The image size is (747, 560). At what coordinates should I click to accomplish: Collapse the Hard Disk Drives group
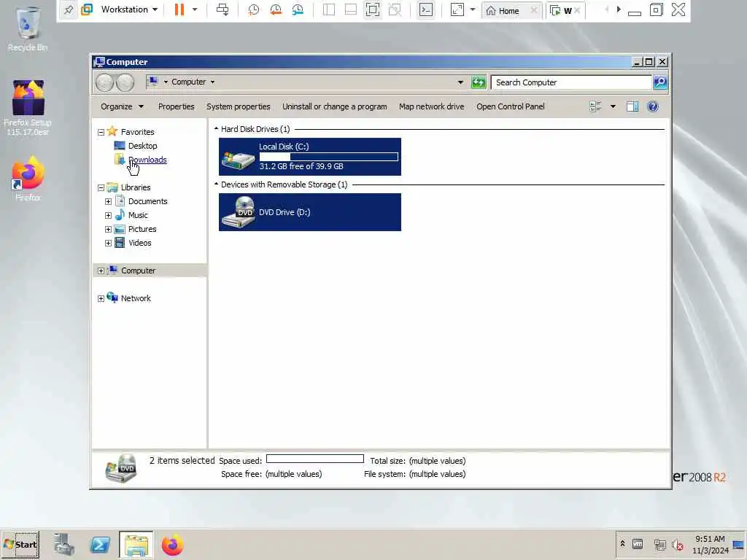click(216, 129)
